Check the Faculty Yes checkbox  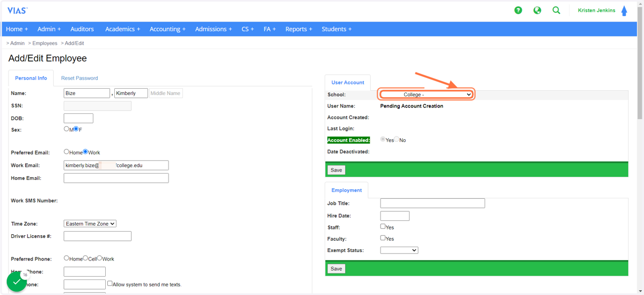(383, 238)
